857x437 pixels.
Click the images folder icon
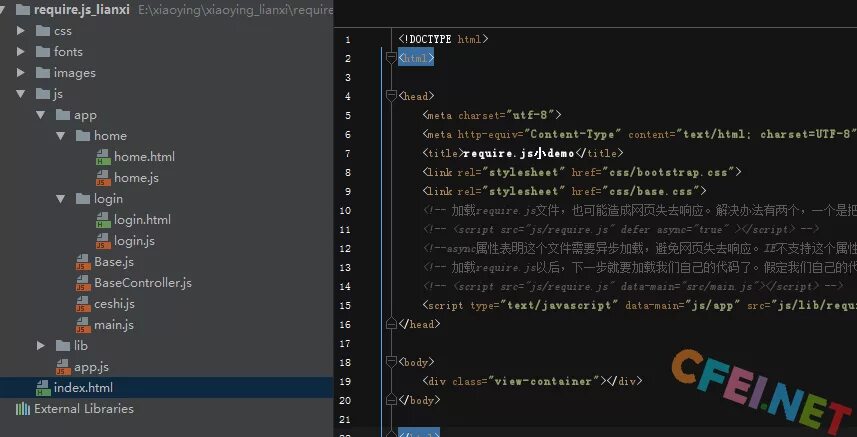(x=43, y=73)
